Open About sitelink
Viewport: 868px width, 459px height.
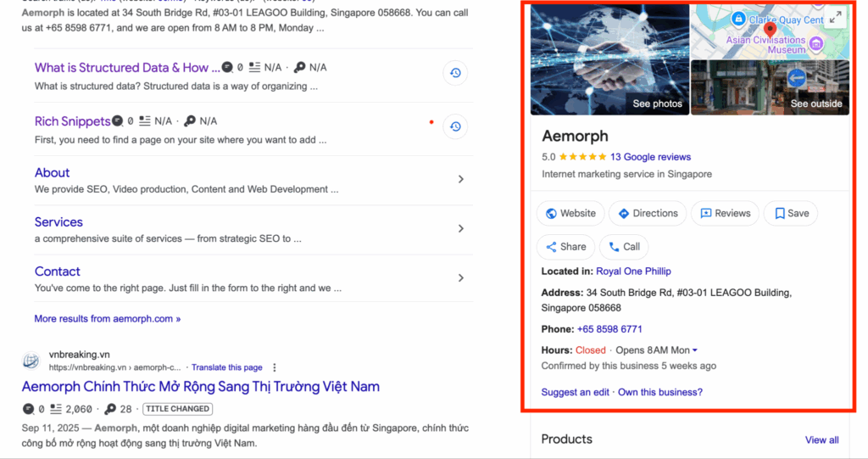point(52,173)
